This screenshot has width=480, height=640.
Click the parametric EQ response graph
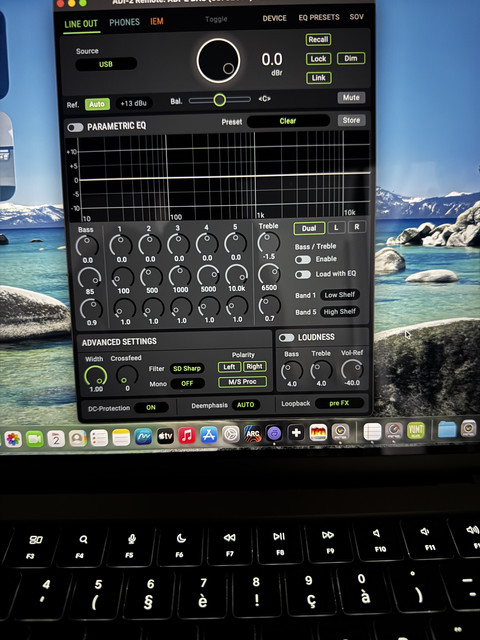(222, 176)
